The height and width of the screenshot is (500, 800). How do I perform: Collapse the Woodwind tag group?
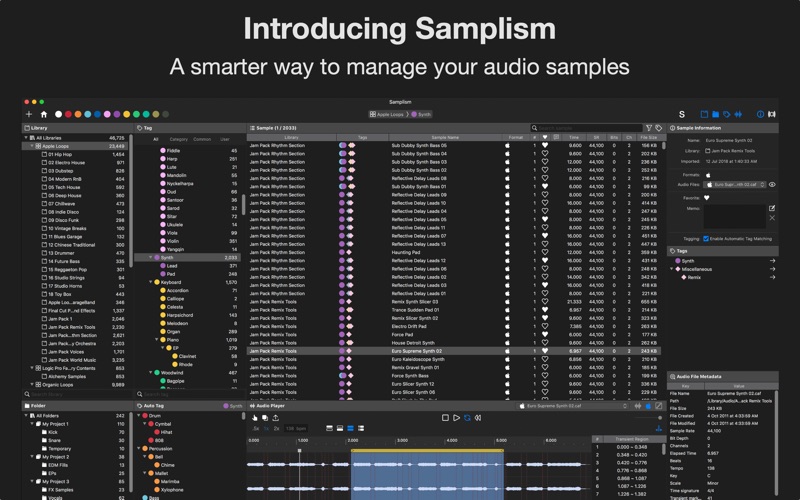(x=151, y=372)
